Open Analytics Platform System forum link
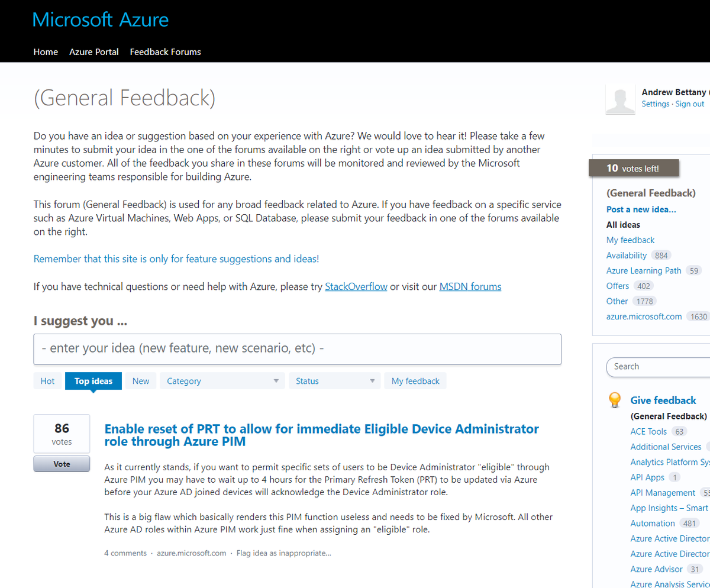The width and height of the screenshot is (710, 588). point(670,462)
